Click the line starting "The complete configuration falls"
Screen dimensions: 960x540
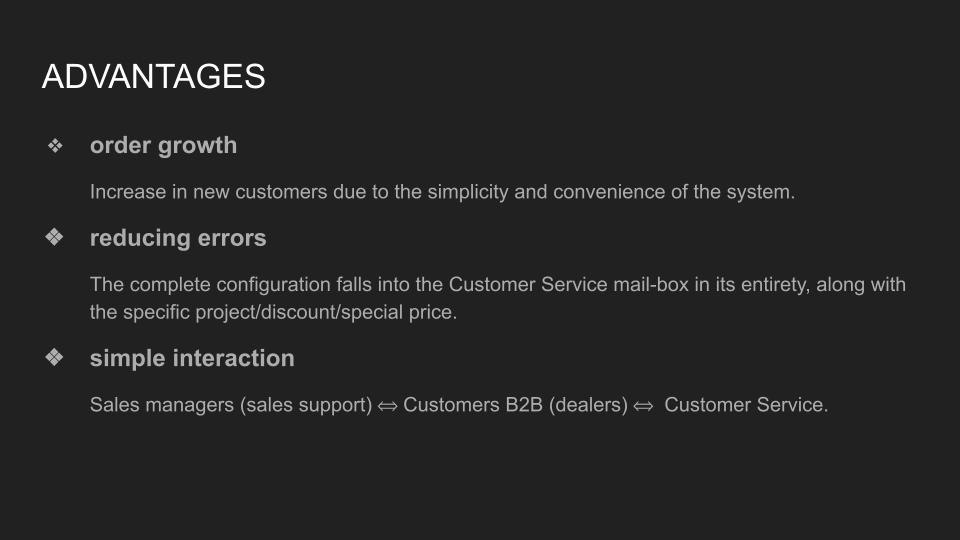click(x=497, y=284)
